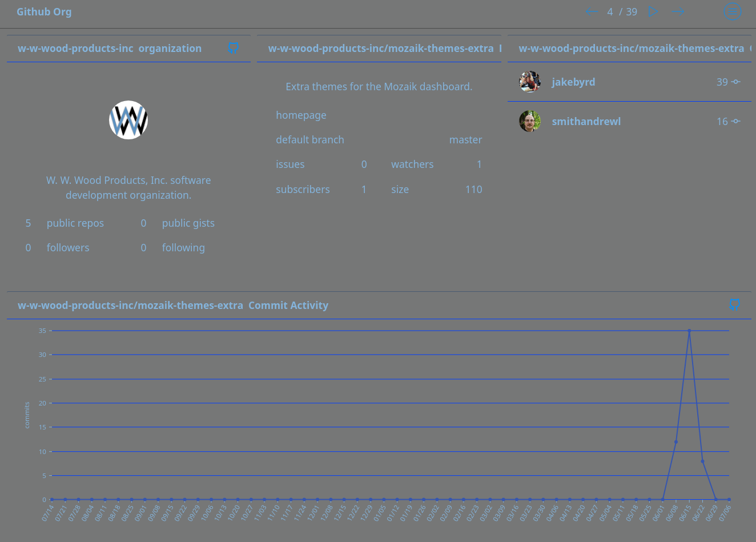Click the chart peak data point at 35 commits
756x542 pixels.
click(689, 331)
